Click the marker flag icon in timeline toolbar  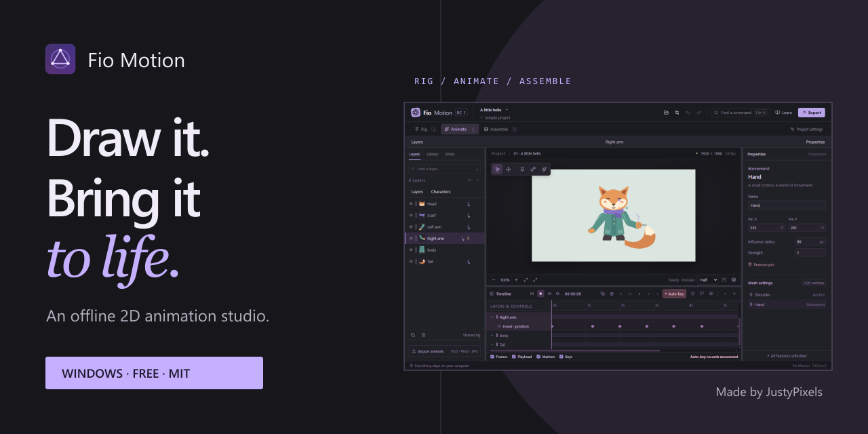click(702, 294)
